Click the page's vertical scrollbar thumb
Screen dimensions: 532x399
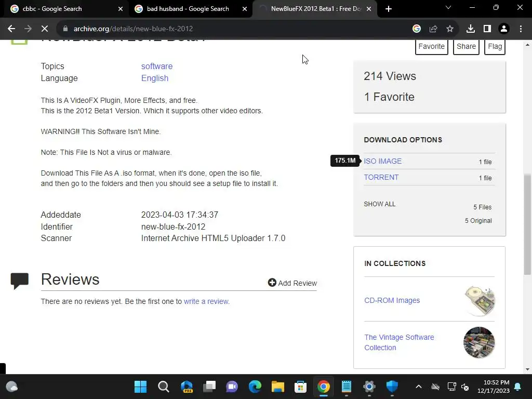coord(527,224)
